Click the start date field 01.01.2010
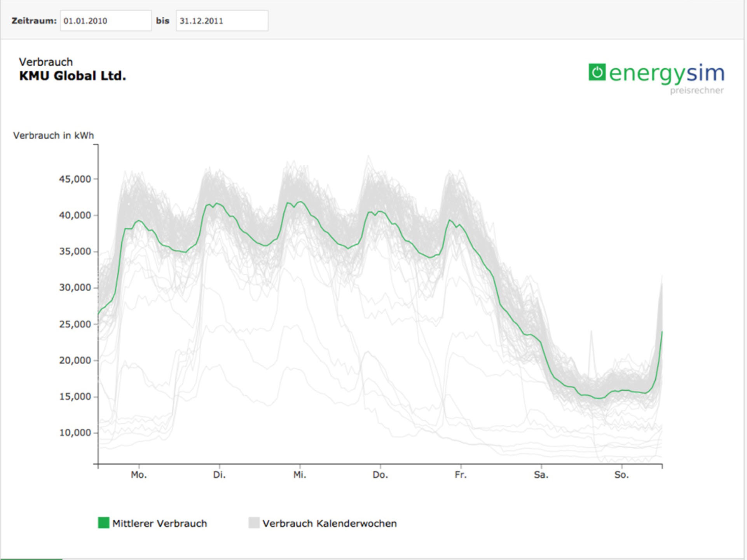 (x=105, y=21)
